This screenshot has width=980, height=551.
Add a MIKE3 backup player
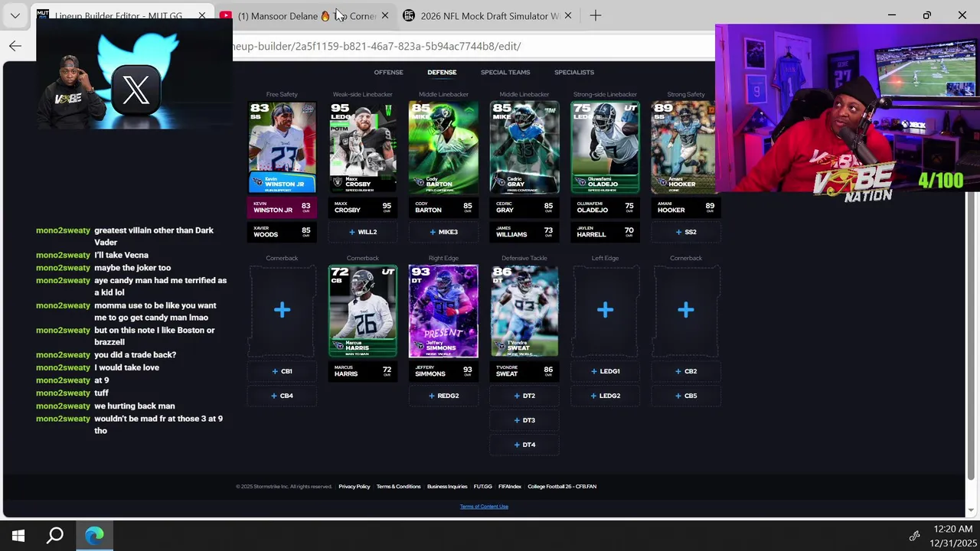pos(443,232)
